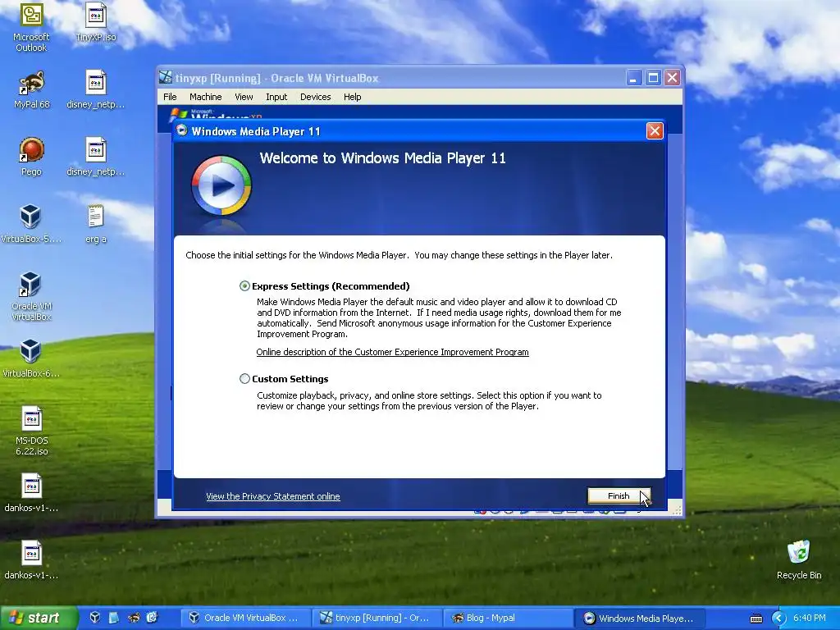Open the Devices menu
The height and width of the screenshot is (630, 840).
(x=316, y=97)
